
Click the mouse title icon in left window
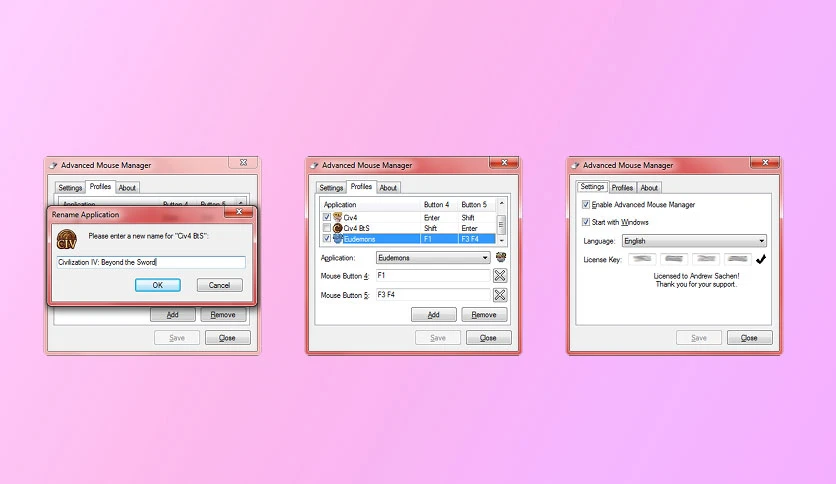pos(53,165)
